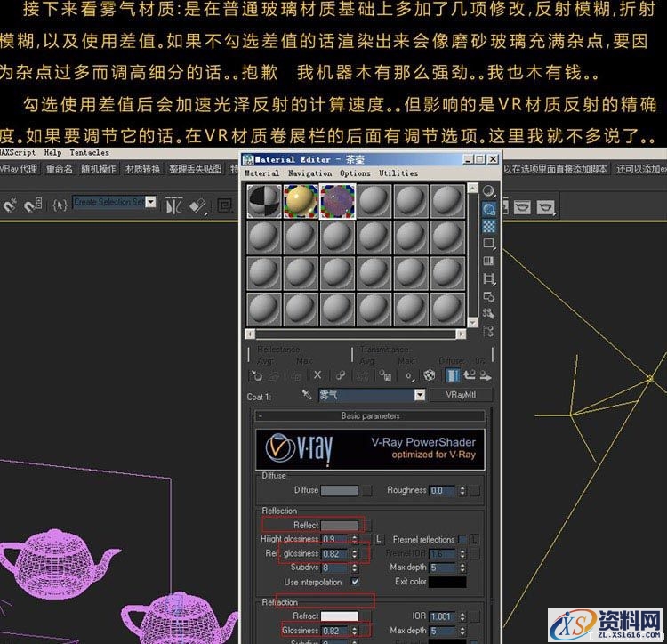Toggle Show Map in Viewport icon
The height and width of the screenshot is (644, 667).
[x=430, y=375]
